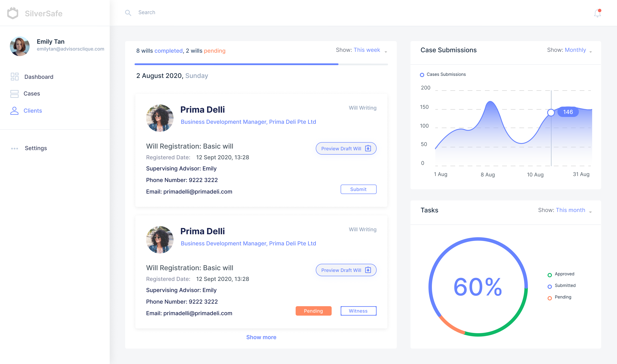Image resolution: width=617 pixels, height=364 pixels.
Task: Click the search magnifier icon
Action: pos(128,13)
